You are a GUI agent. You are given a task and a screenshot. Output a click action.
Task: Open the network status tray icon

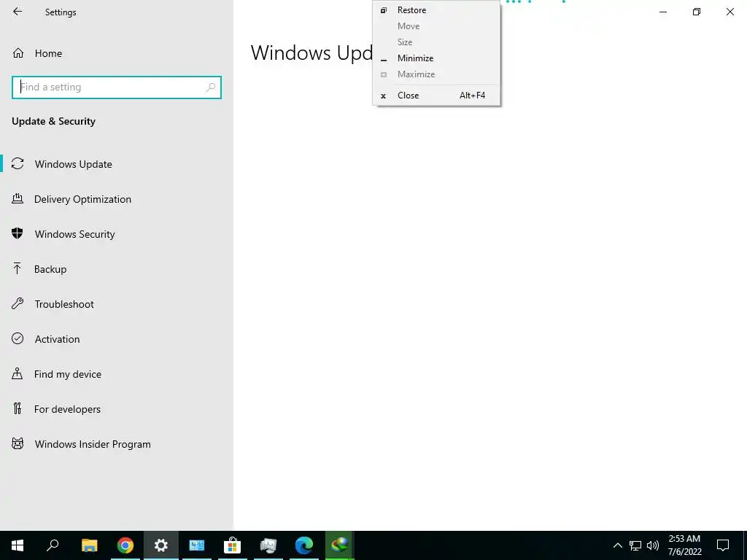pos(635,545)
